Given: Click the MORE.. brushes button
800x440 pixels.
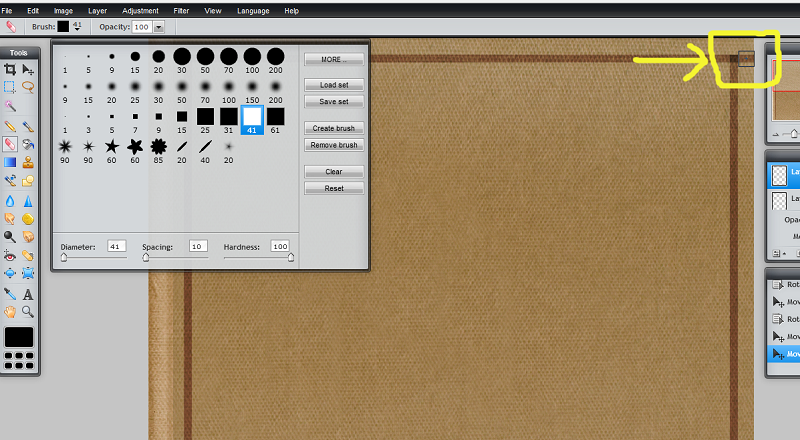Looking at the screenshot, I should 334,59.
